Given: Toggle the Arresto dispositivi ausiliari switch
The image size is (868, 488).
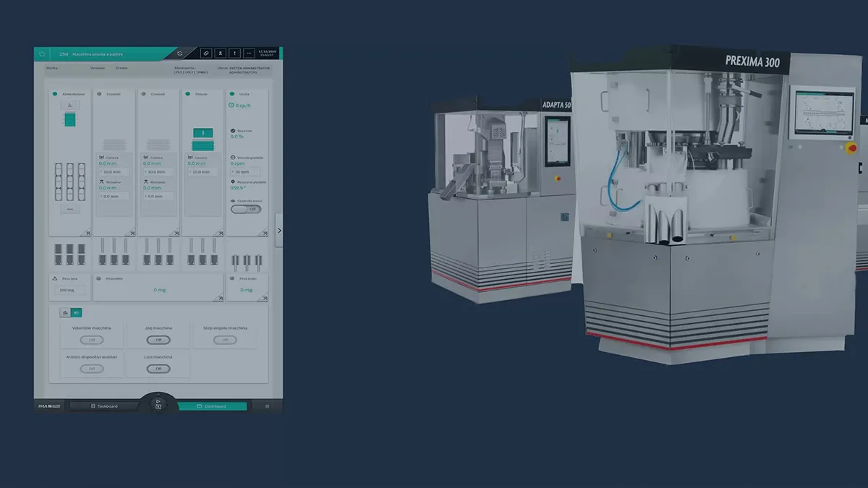Looking at the screenshot, I should tap(92, 369).
